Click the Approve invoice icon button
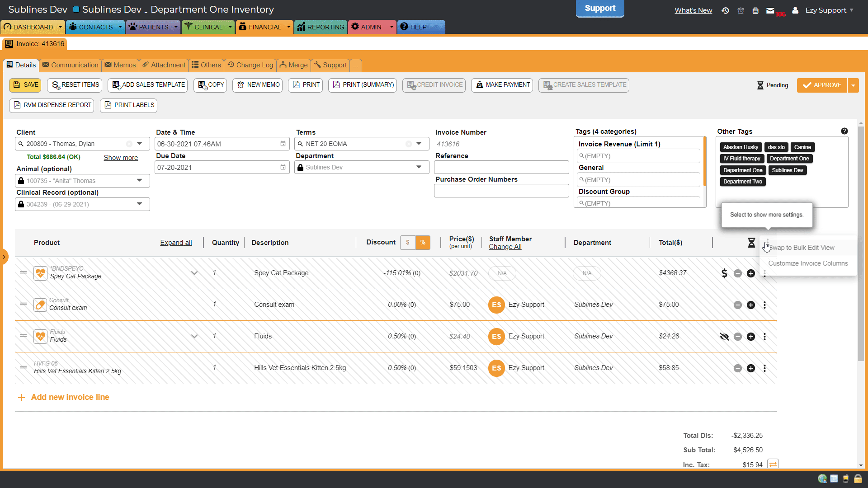868x488 pixels. (x=823, y=84)
